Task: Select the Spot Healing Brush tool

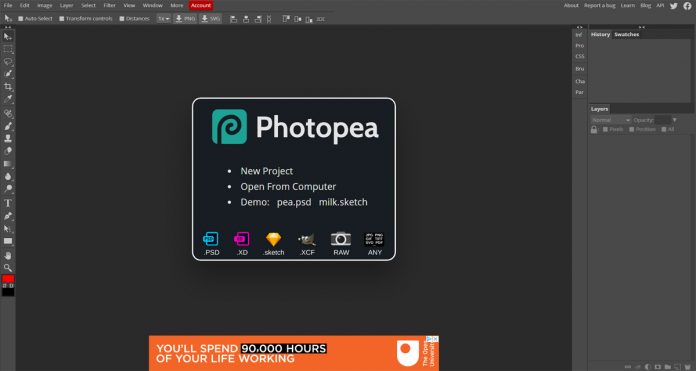Action: (8, 114)
